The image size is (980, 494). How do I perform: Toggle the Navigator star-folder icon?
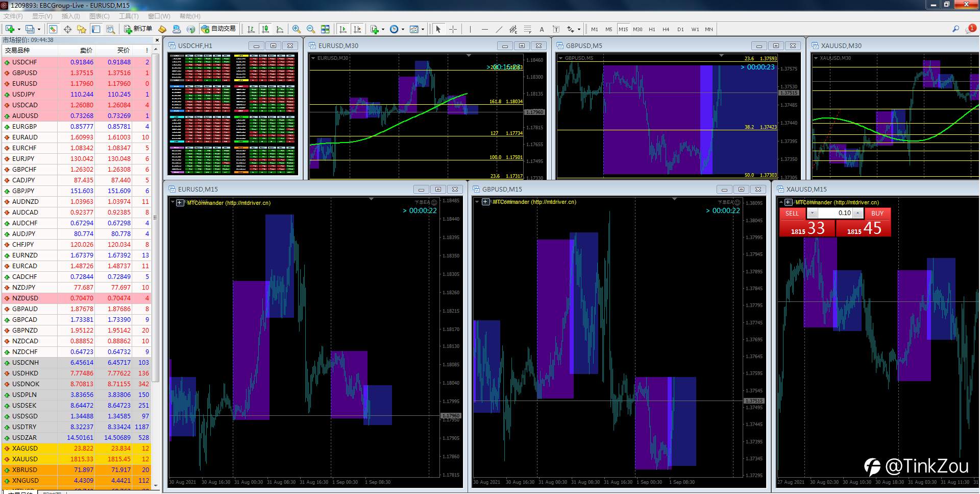pos(82,29)
